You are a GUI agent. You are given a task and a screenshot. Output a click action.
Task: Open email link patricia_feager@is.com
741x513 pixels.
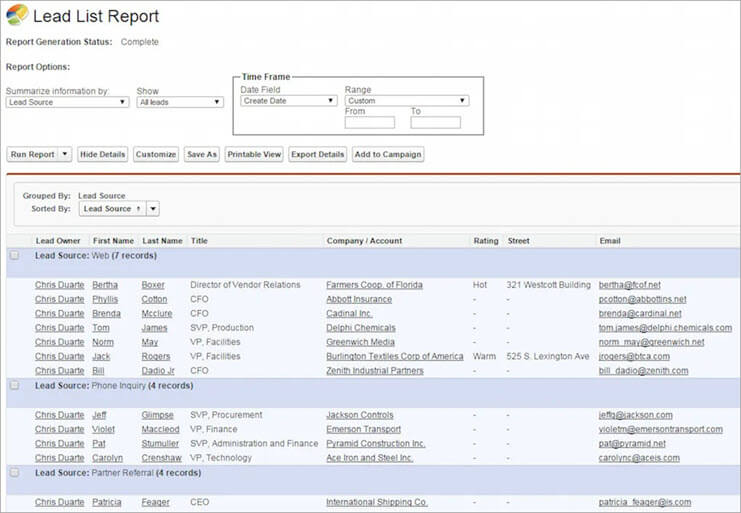(x=645, y=502)
